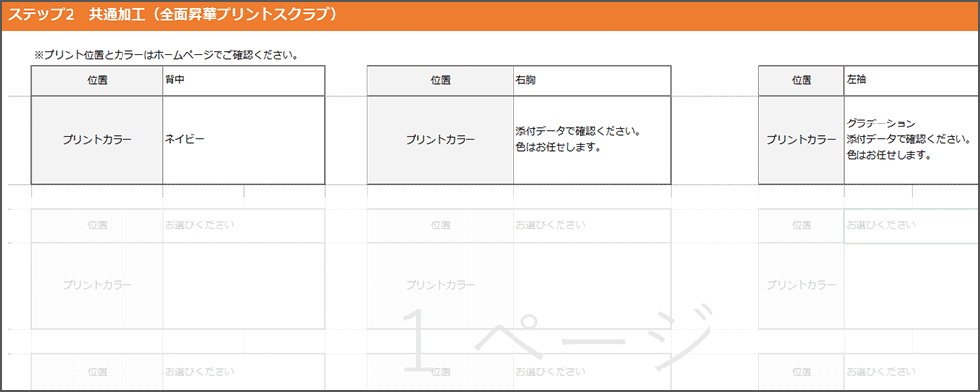This screenshot has height=392, width=980.
Task: Click the プリントカラー label beside グラデーション
Action: (x=801, y=140)
